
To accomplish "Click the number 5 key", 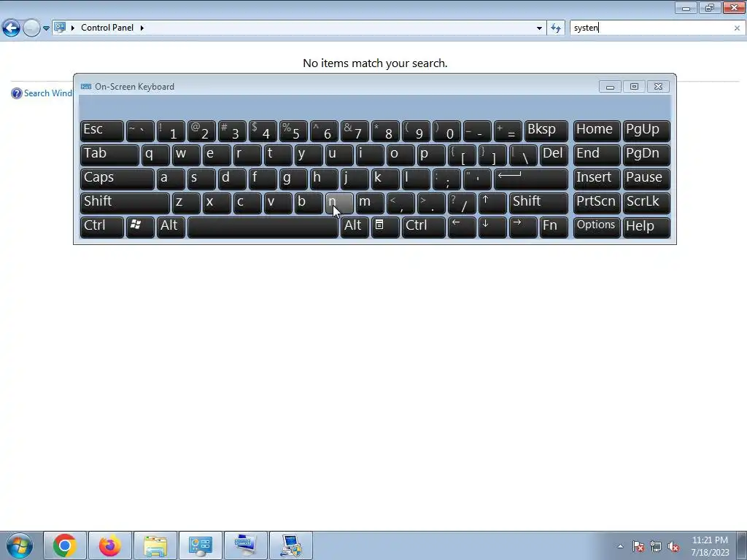I will coord(293,131).
